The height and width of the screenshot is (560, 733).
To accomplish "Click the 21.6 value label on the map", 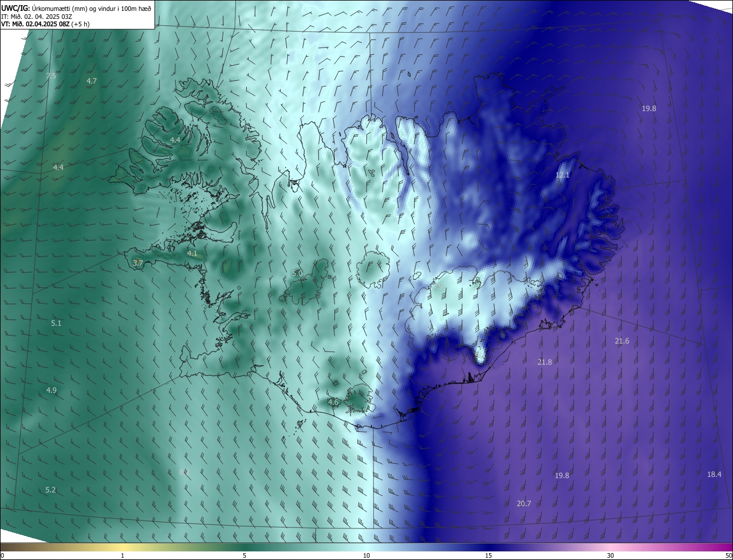I will [622, 341].
